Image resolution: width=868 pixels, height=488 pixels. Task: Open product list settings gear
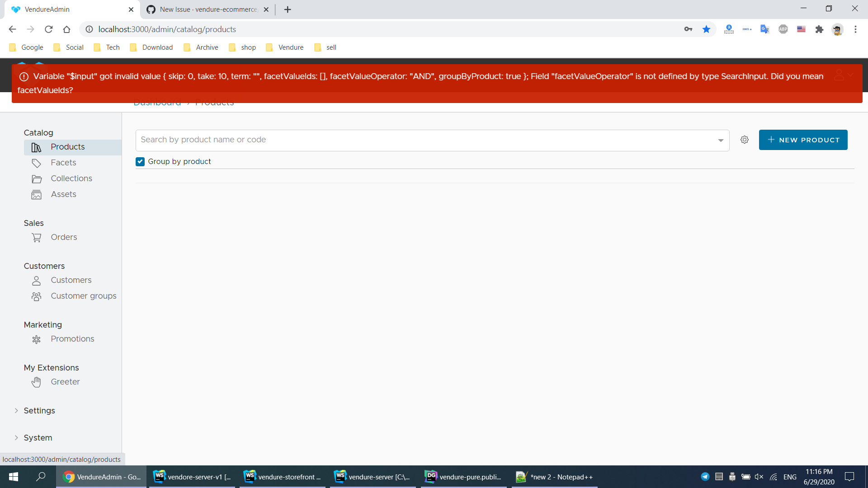[745, 140]
